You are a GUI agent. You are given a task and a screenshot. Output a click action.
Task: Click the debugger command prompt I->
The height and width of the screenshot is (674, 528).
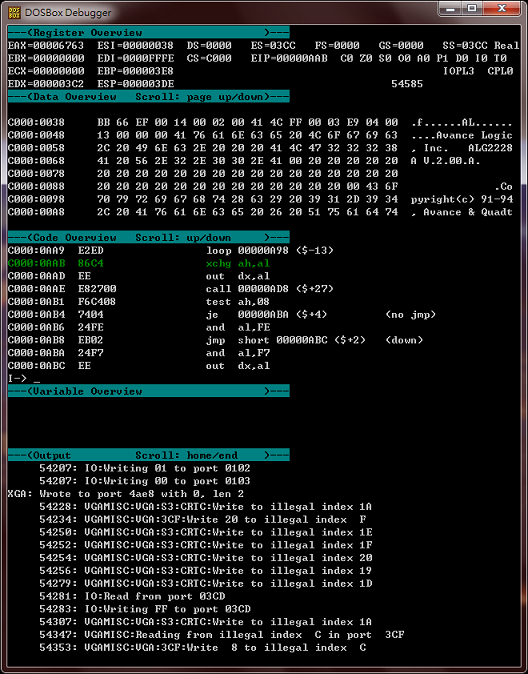(x=17, y=378)
